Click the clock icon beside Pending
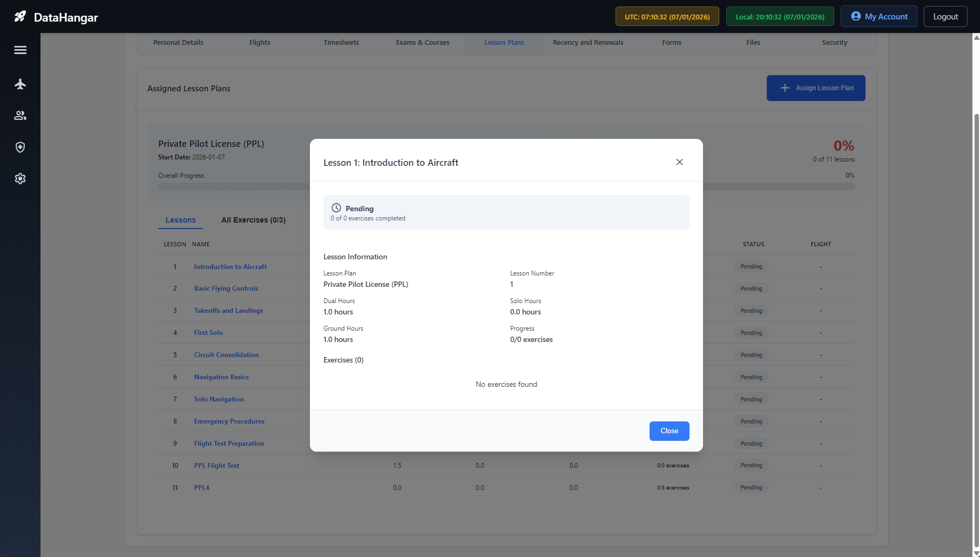The width and height of the screenshot is (980, 557). point(336,208)
